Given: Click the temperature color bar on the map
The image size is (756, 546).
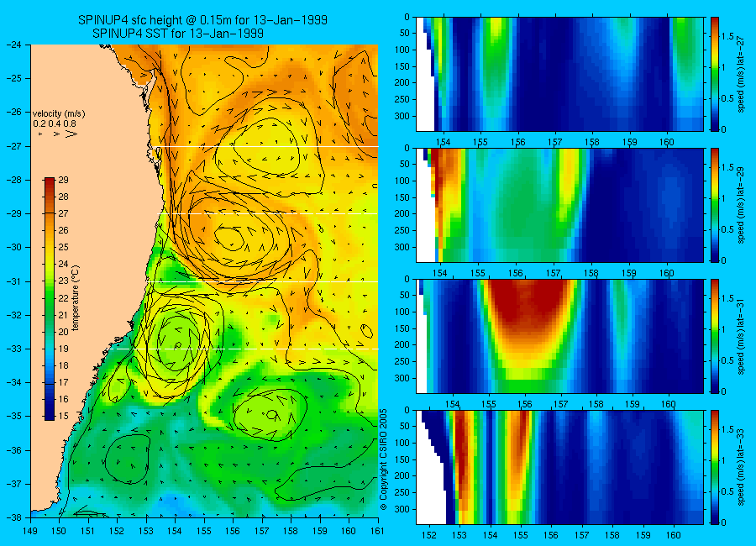Looking at the screenshot, I should (x=50, y=299).
